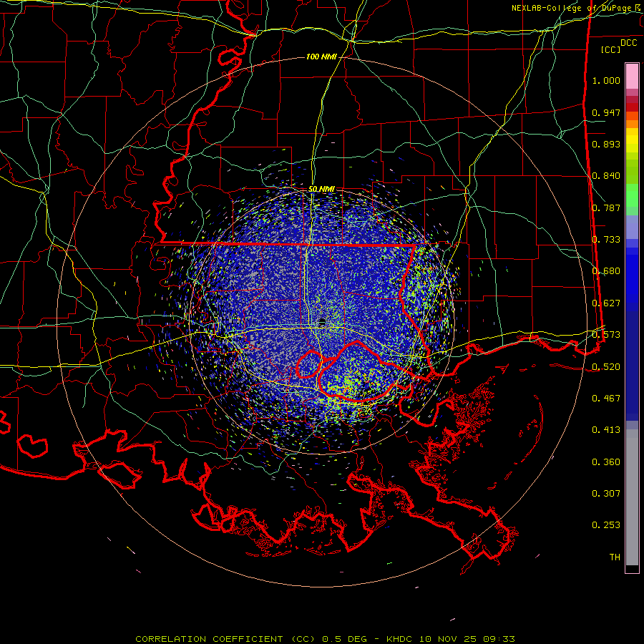Click the 10 NOV 25 date text
Viewport: 644px width, 644px height.
448,639
